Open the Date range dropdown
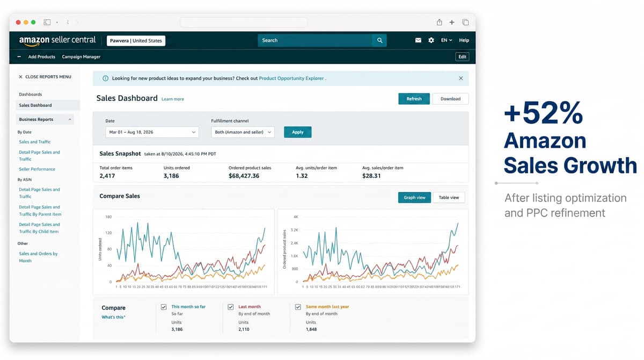The image size is (644, 360). point(152,132)
